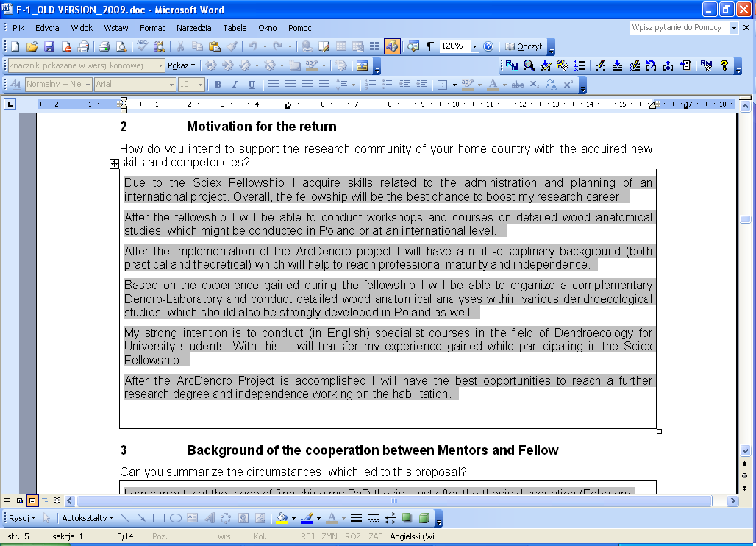Open the Rysuj drawing menu
This screenshot has height=546, width=756.
pyautogui.click(x=22, y=518)
